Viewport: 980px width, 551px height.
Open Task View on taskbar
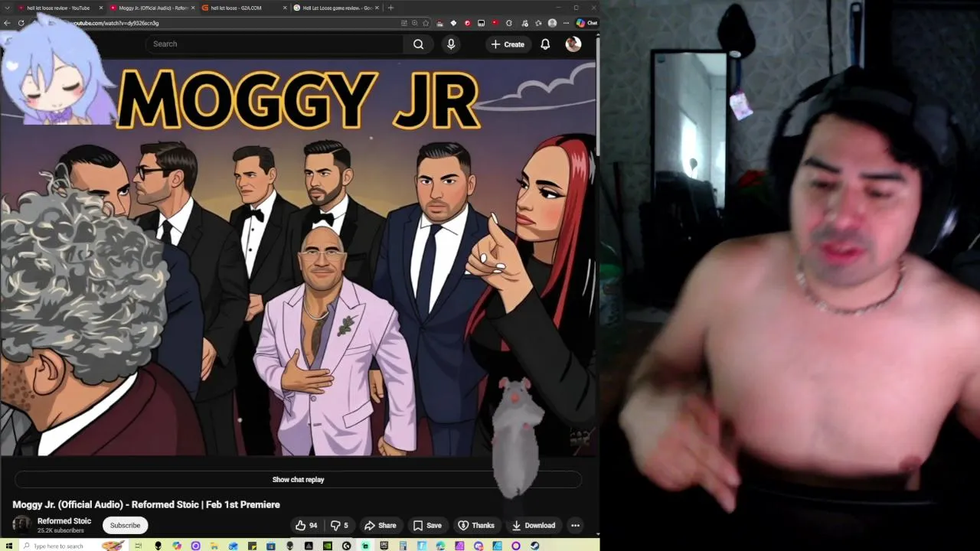click(x=139, y=546)
